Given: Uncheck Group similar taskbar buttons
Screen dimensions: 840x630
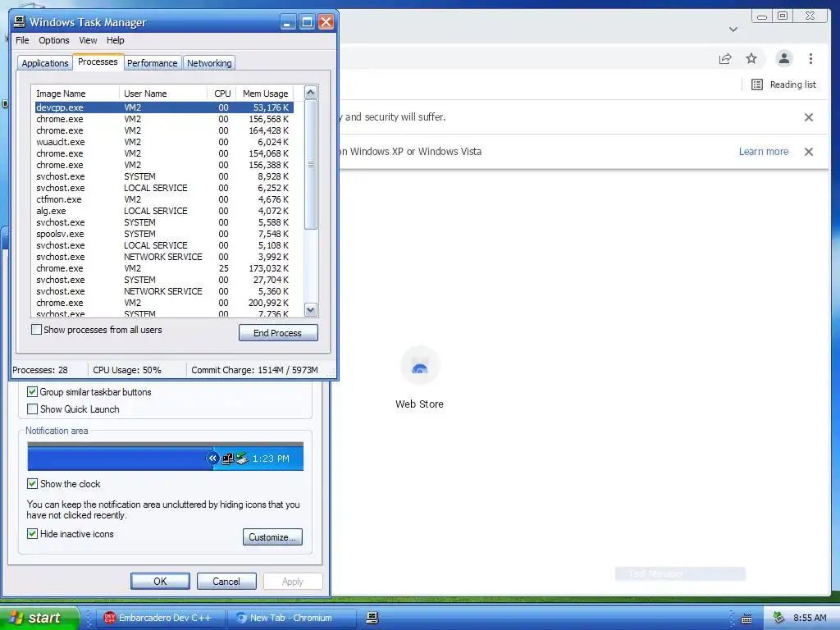Looking at the screenshot, I should (32, 392).
